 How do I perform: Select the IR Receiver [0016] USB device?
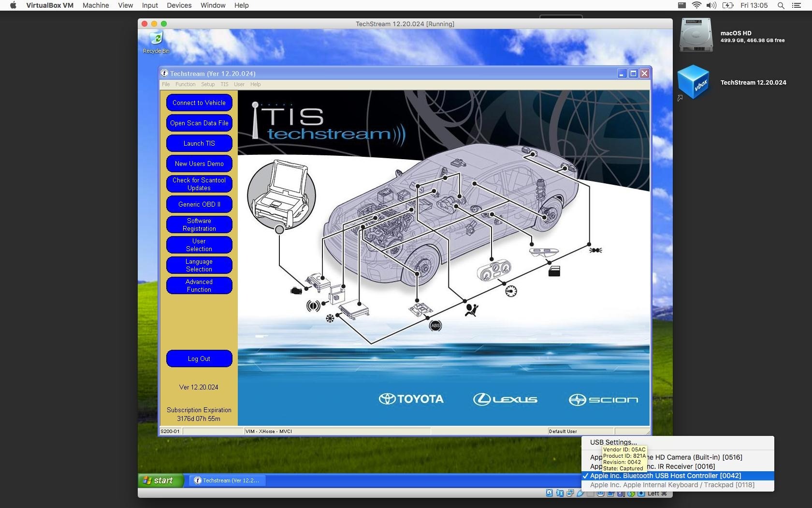[x=678, y=466]
